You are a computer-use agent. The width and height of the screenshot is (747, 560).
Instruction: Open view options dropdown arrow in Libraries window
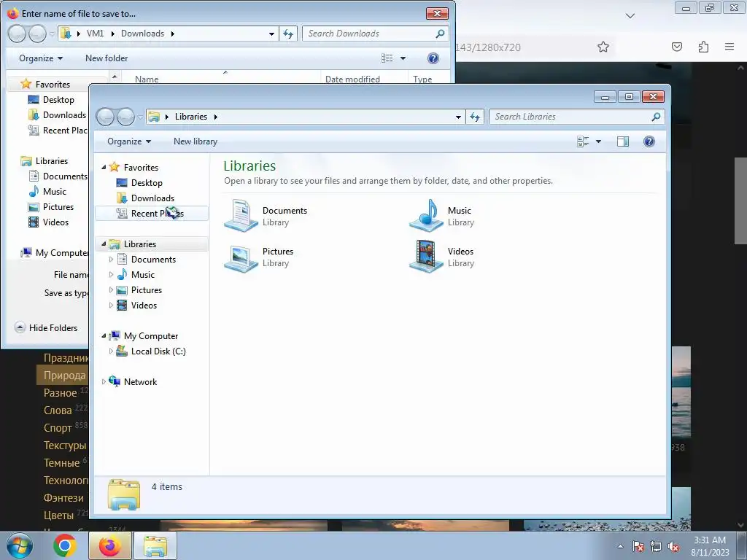(x=598, y=141)
